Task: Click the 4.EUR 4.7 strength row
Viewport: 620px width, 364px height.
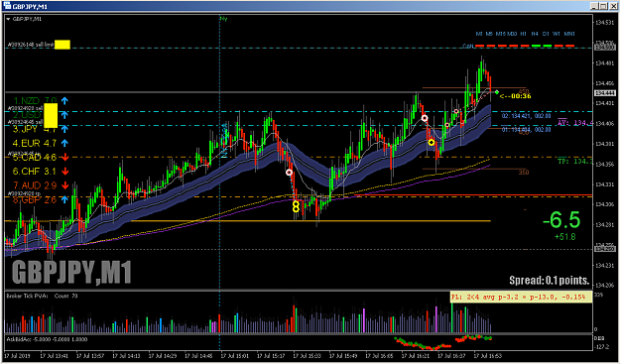Action: [35, 143]
